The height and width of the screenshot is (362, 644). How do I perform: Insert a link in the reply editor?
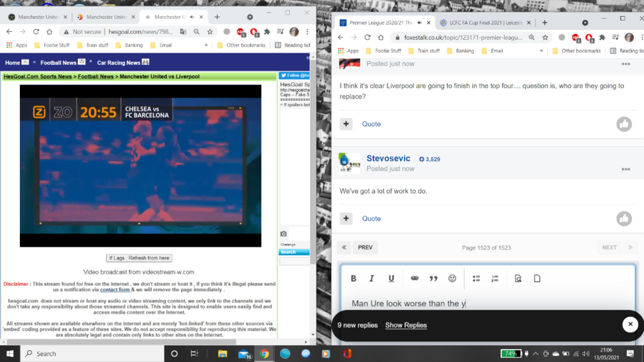[414, 279]
